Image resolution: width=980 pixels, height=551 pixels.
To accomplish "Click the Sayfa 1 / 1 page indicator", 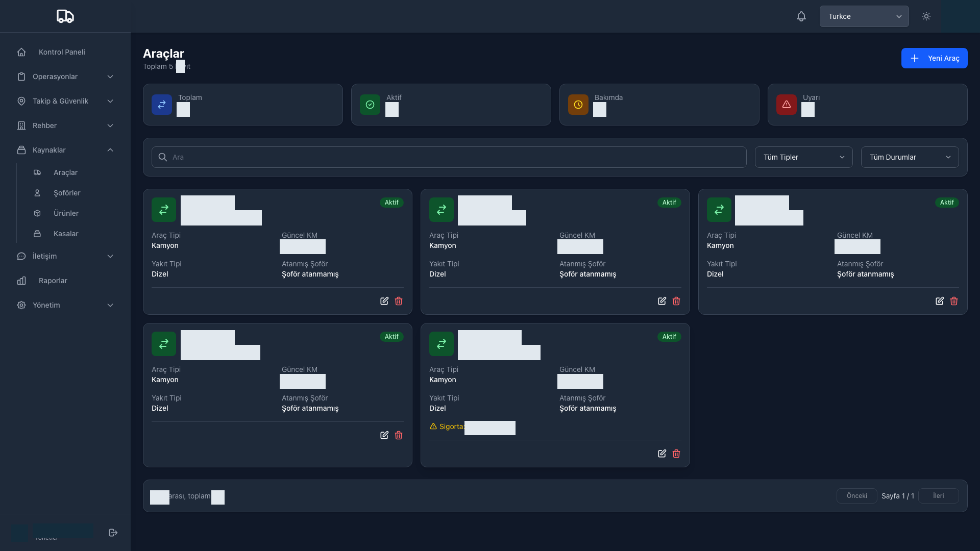I will 898,496.
